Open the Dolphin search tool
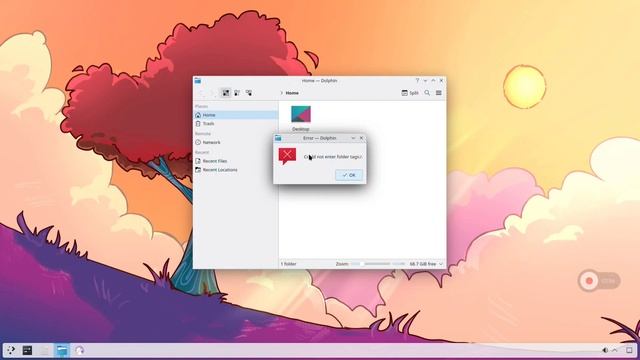 click(427, 93)
